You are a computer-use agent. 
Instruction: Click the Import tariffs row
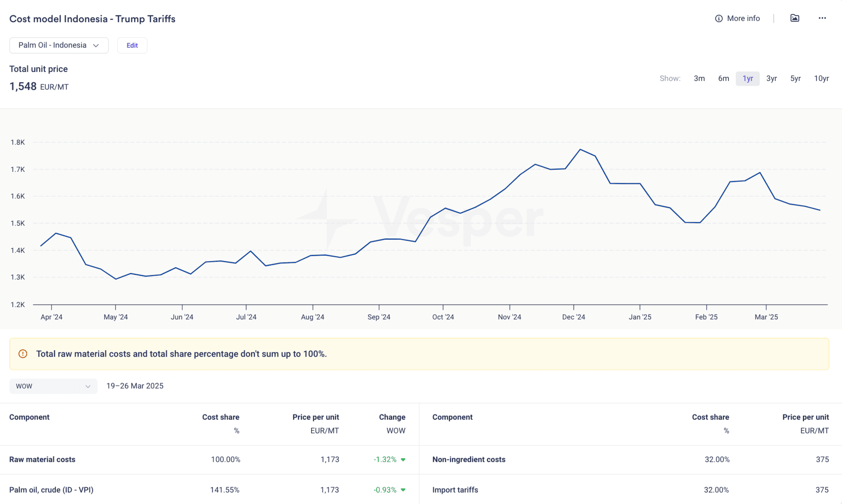(x=455, y=490)
